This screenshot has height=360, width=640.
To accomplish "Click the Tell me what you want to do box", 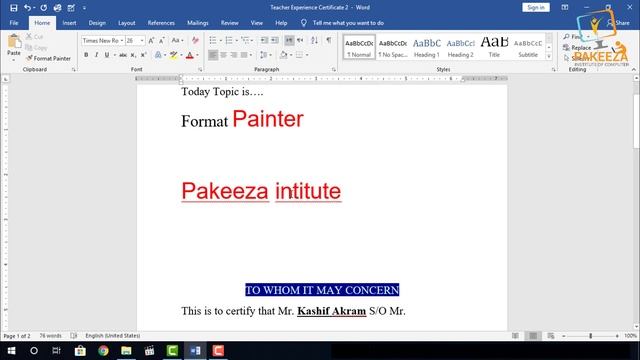I will [x=348, y=23].
